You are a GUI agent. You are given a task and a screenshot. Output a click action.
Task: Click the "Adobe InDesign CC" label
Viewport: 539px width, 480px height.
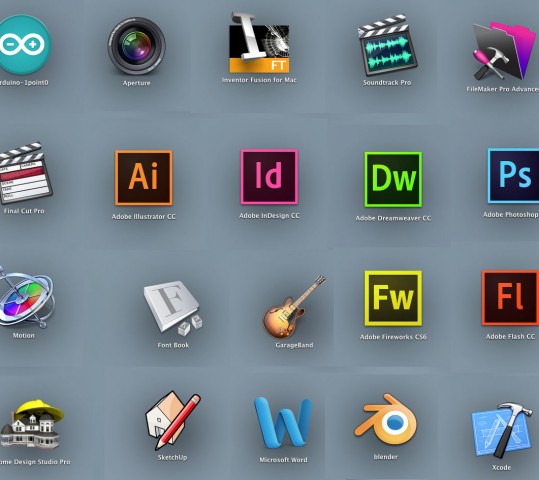[270, 216]
